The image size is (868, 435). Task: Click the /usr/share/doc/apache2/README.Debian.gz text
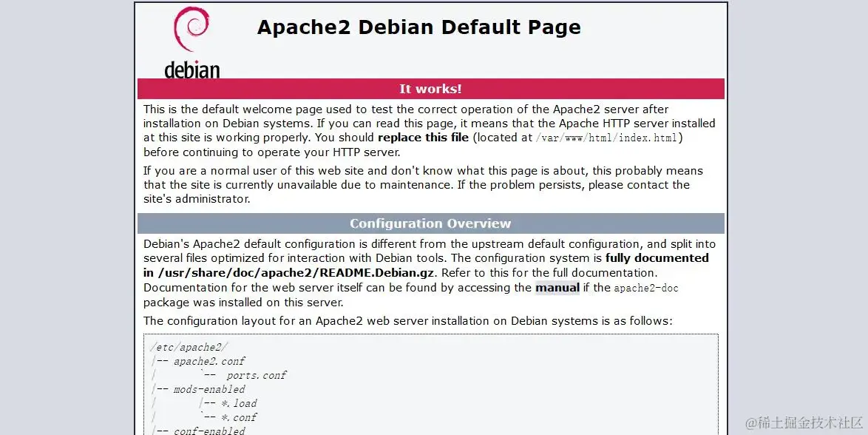[x=296, y=273]
